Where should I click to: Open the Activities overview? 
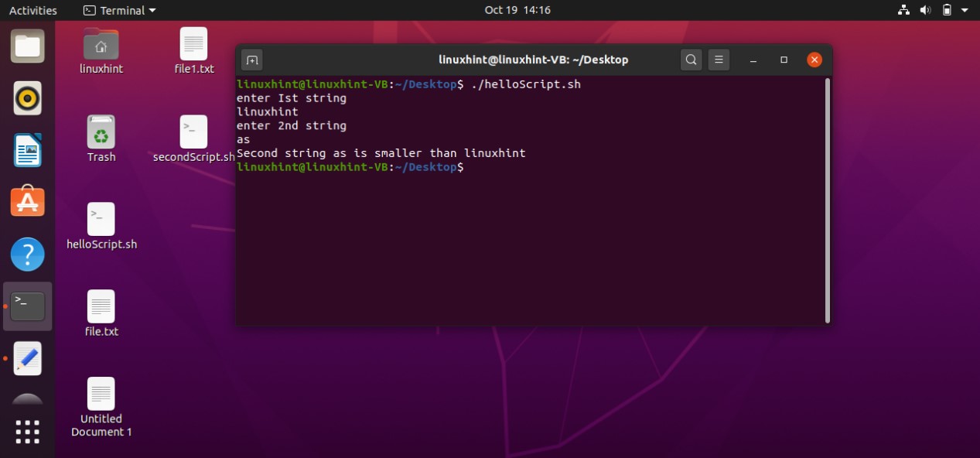tap(33, 10)
